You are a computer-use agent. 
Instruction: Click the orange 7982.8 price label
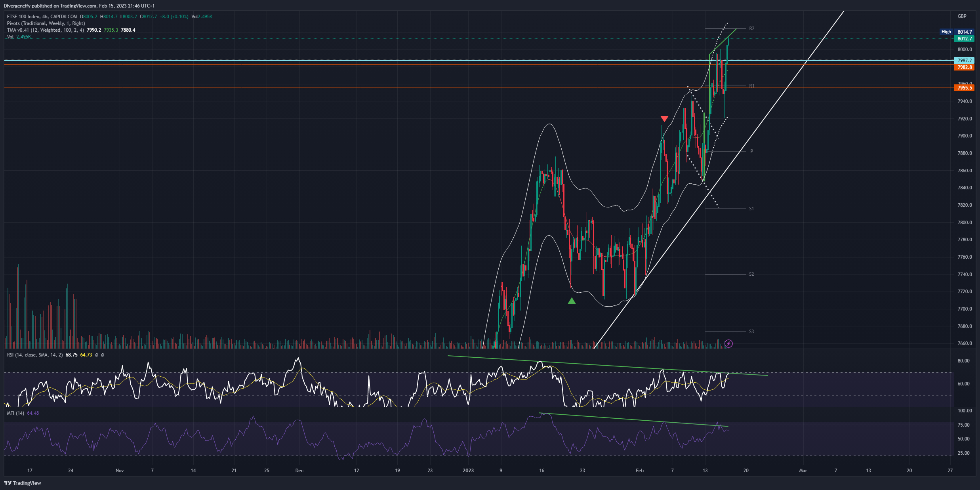pyautogui.click(x=965, y=67)
